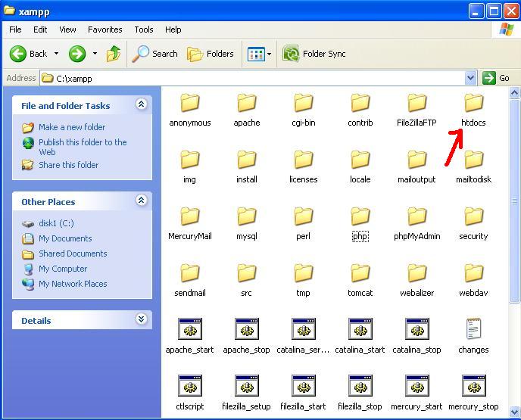Open the Help menu
Screen dimensions: 521x420
[173, 30]
